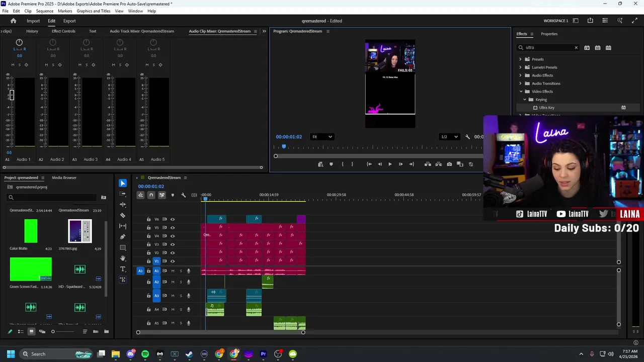Open Fit zoom level dropdown
The width and height of the screenshot is (644, 362).
coord(321,137)
